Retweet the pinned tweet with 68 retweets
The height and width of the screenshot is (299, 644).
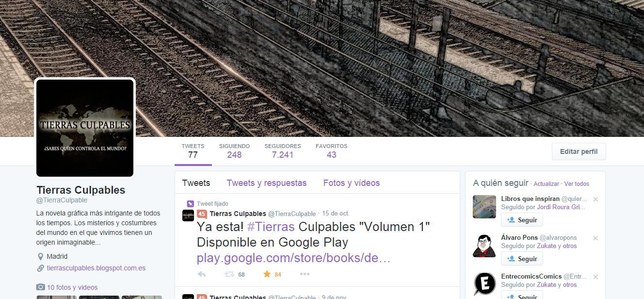(229, 274)
